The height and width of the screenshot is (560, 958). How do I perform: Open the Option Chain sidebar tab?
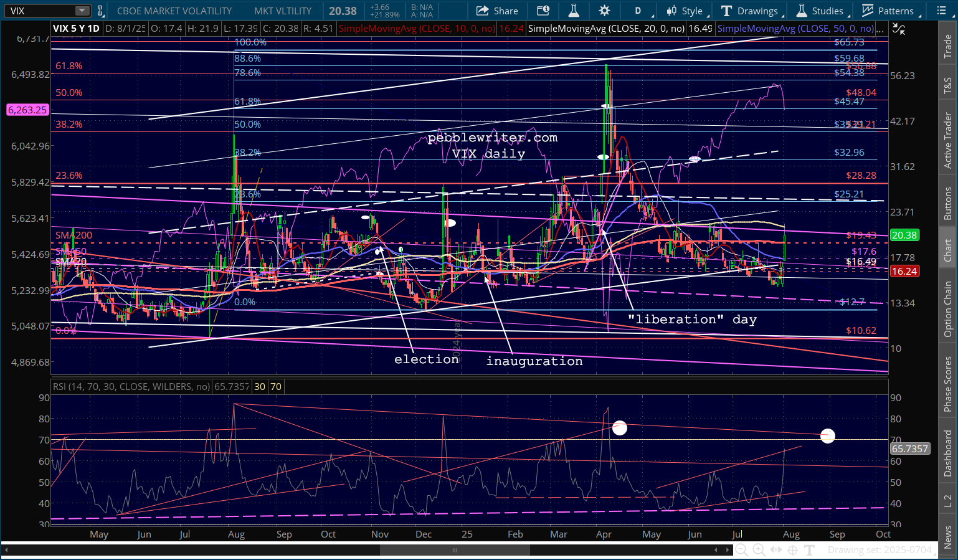(x=947, y=310)
